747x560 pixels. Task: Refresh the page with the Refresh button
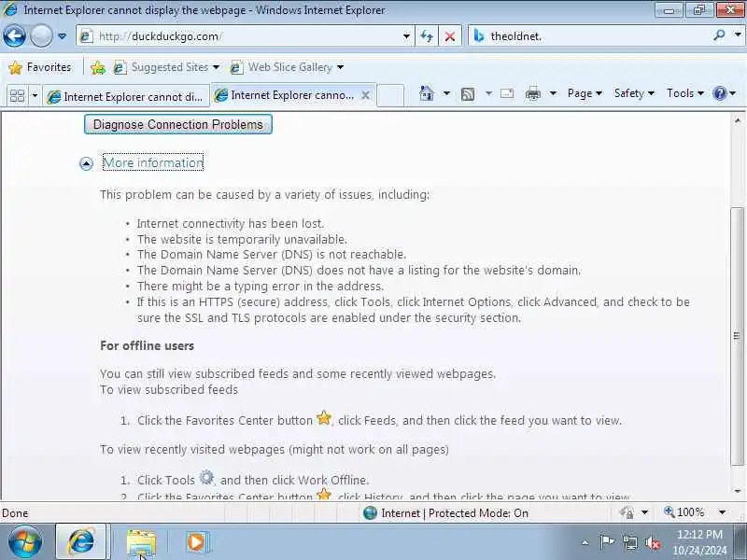click(x=427, y=36)
